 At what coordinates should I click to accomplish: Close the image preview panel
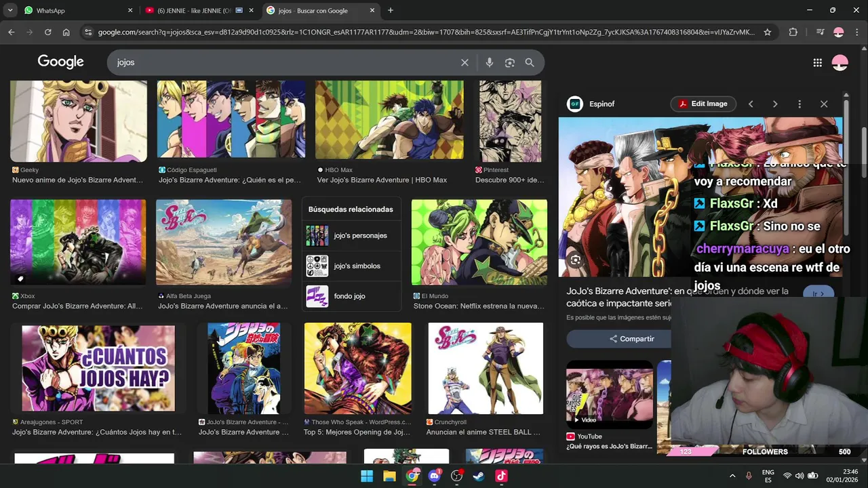(x=824, y=104)
